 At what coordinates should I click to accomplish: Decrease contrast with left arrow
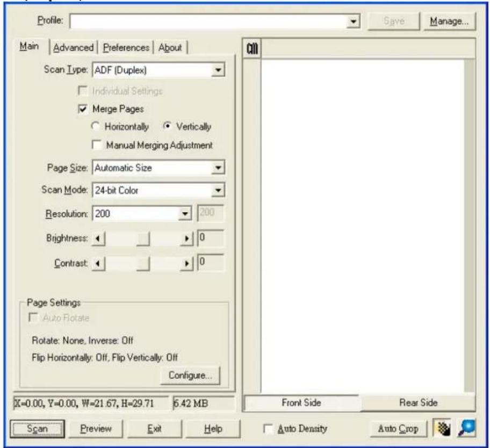[x=98, y=264]
